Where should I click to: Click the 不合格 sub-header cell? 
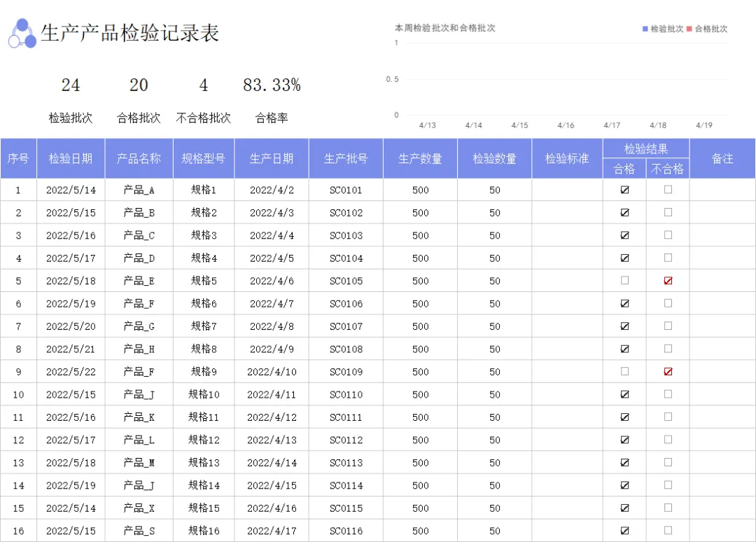coord(668,169)
